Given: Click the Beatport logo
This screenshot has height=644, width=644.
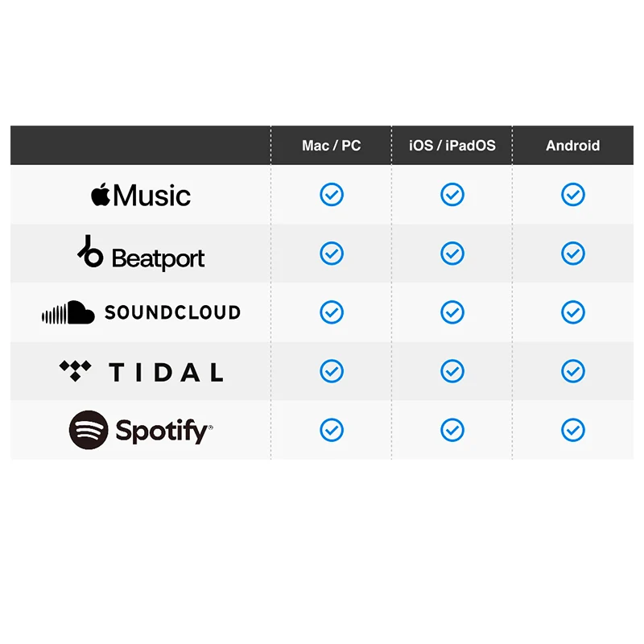Looking at the screenshot, I should [x=140, y=253].
